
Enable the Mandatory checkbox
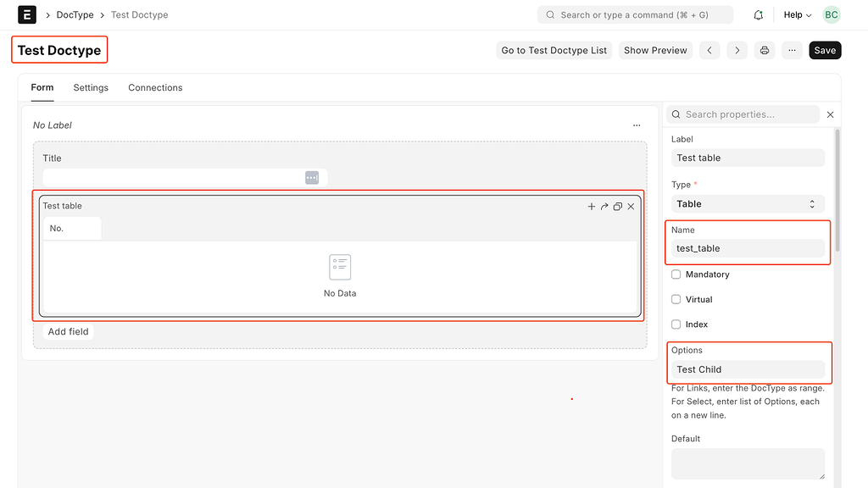[x=676, y=274]
